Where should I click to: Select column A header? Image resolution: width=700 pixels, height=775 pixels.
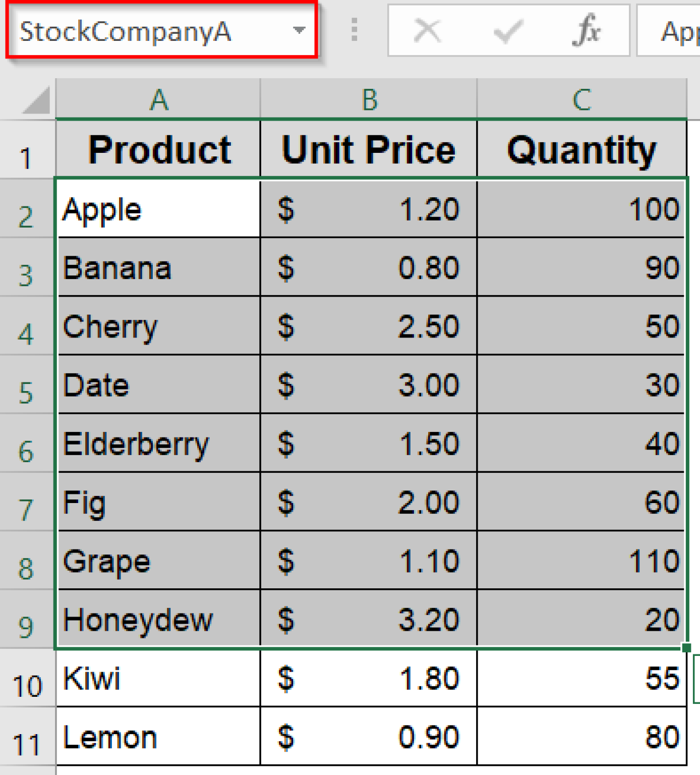pos(158,99)
